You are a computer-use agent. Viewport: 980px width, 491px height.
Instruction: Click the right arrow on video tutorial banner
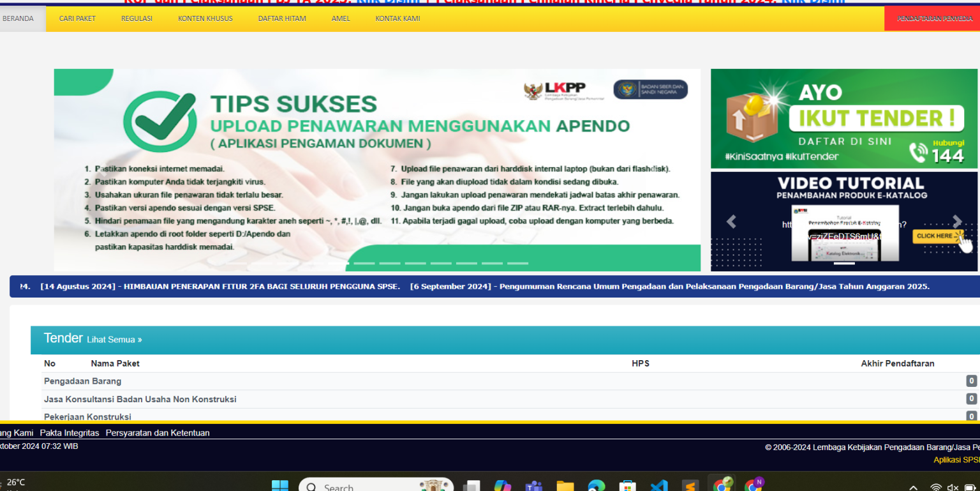957,221
